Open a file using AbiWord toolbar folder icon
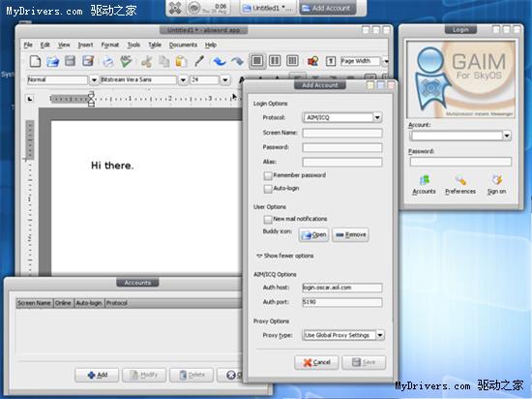 (x=52, y=61)
